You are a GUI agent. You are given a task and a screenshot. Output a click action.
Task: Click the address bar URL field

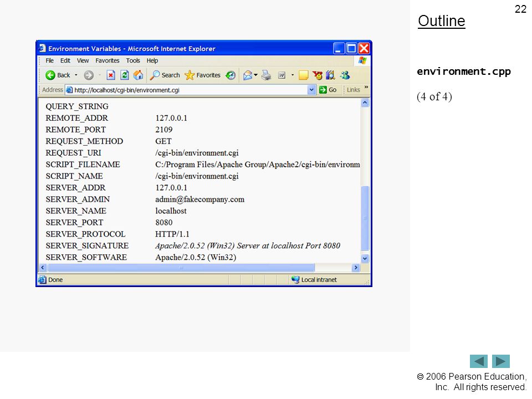(x=190, y=90)
